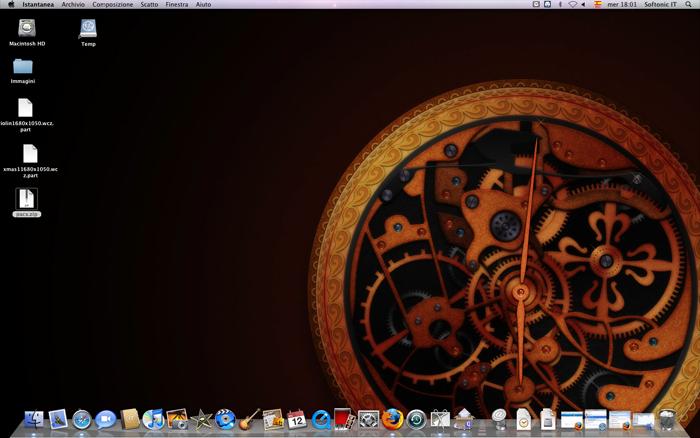
Task: Restore first minimized Firefox window in Dock
Action: pyautogui.click(x=572, y=421)
